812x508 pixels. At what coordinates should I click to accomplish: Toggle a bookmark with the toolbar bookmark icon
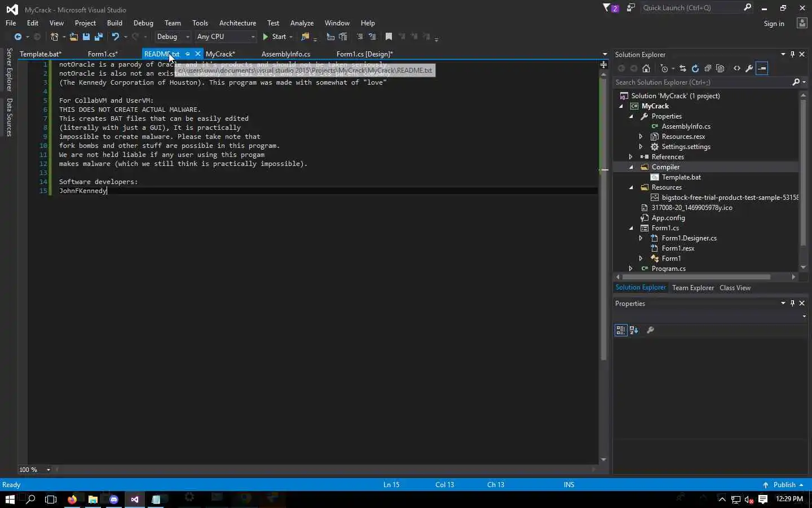389,37
